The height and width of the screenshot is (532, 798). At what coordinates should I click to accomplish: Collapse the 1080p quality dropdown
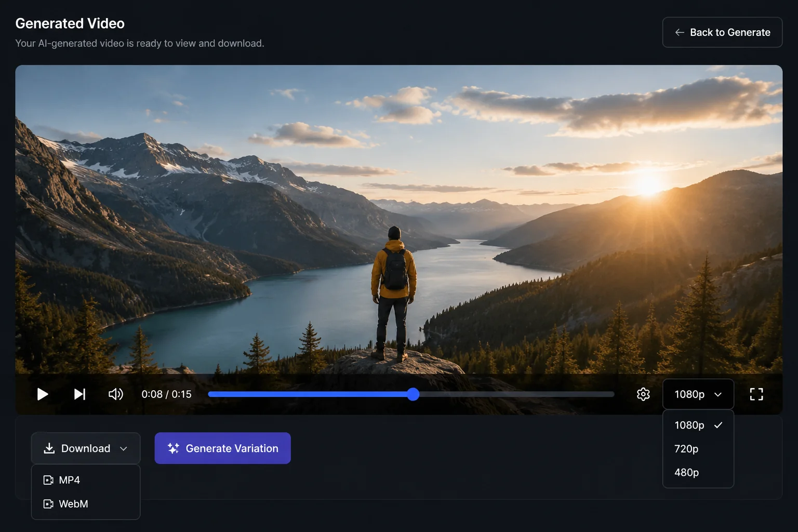pos(698,394)
